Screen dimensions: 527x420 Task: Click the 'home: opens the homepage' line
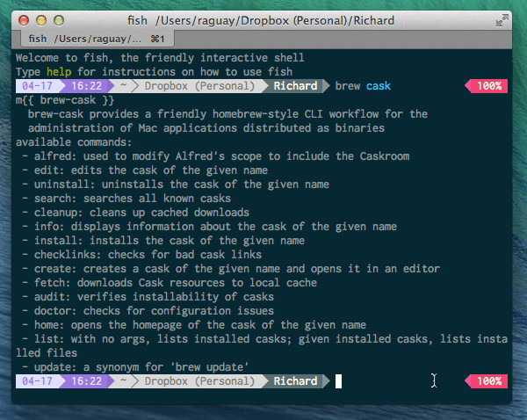[x=194, y=325]
